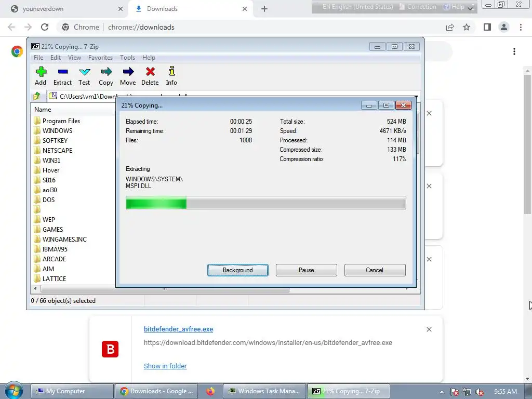Click the Add toolbar icon in 7-Zip
The height and width of the screenshot is (399, 532).
(41, 76)
